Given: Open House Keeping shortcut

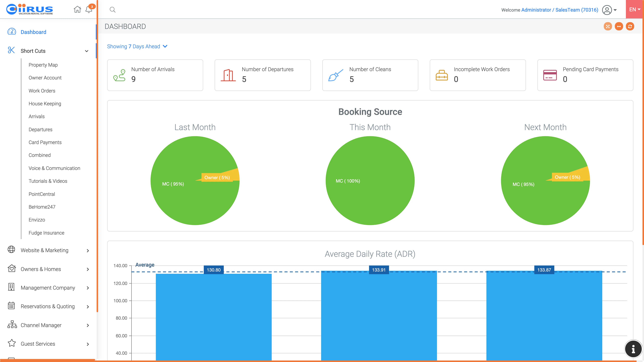Looking at the screenshot, I should (45, 104).
